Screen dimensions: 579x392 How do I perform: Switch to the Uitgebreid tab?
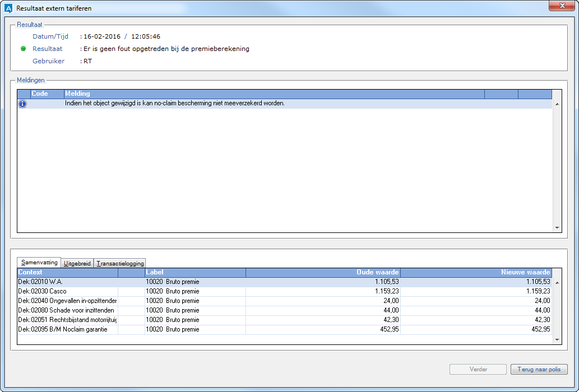pos(77,263)
